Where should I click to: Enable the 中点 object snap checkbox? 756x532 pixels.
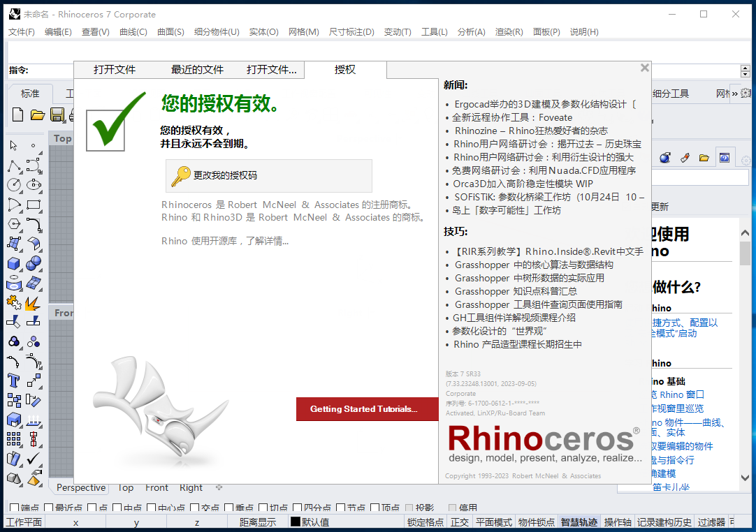coord(117,508)
